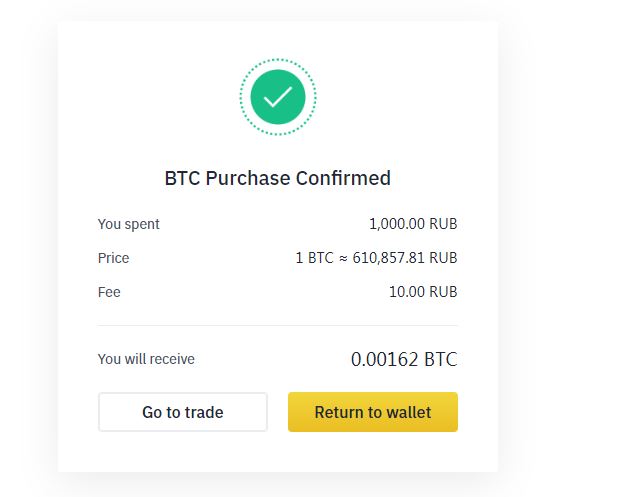Select the 1,000.00 spent amount
626x497 pixels.
tap(397, 224)
